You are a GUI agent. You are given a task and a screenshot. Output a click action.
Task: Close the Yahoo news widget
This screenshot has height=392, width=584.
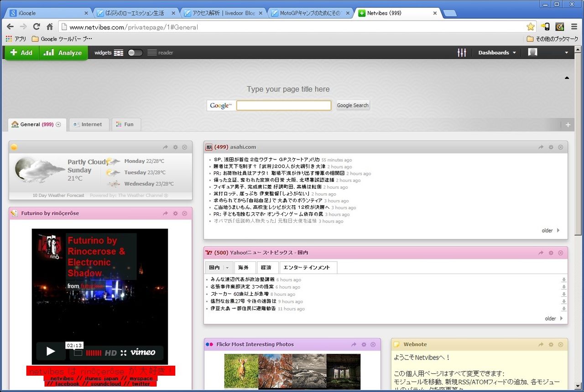pos(561,253)
